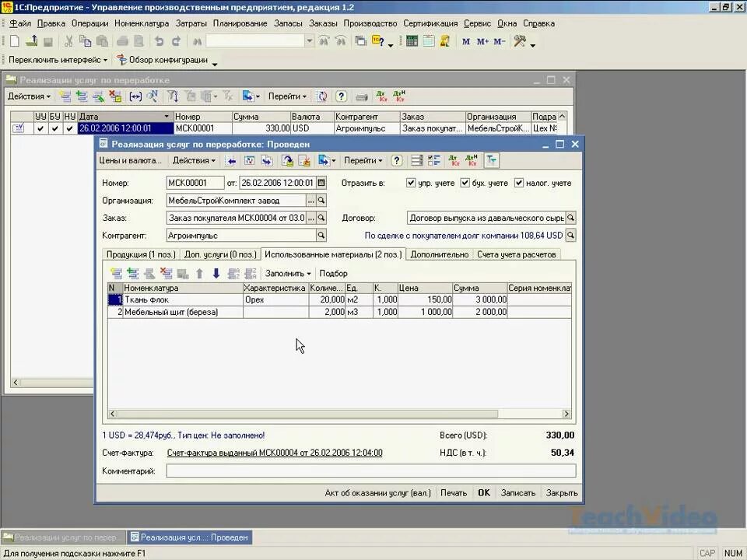Switch to Реализации услуг по перер. taskbar window
Image resolution: width=747 pixels, height=560 pixels.
pyautogui.click(x=63, y=537)
